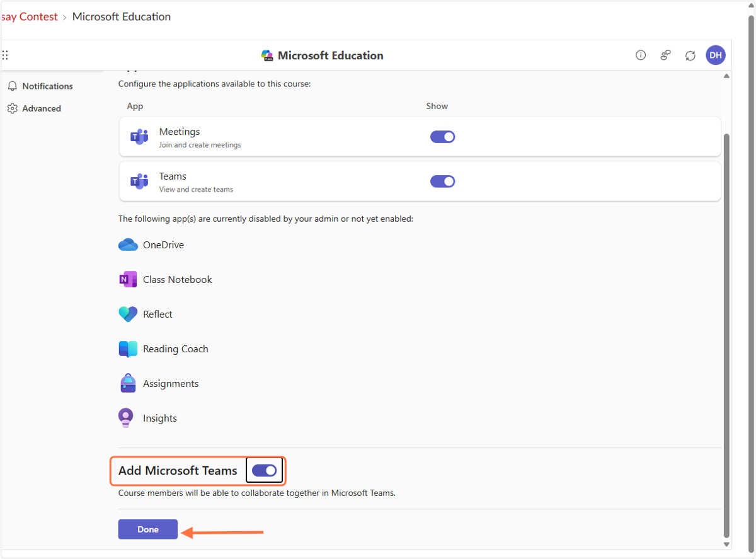Click the Class Notebook icon
Screen dimensions: 756x559
(128, 279)
